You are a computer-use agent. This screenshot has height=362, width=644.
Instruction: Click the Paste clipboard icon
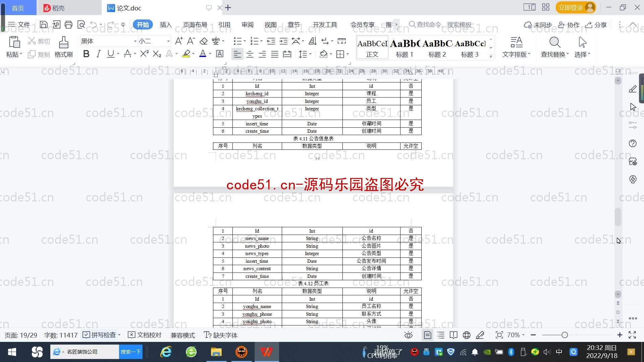point(14,43)
